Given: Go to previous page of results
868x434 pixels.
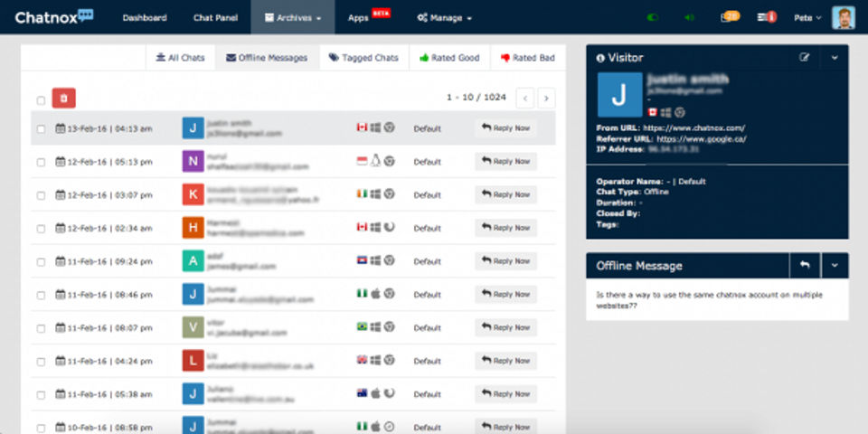Looking at the screenshot, I should [524, 98].
